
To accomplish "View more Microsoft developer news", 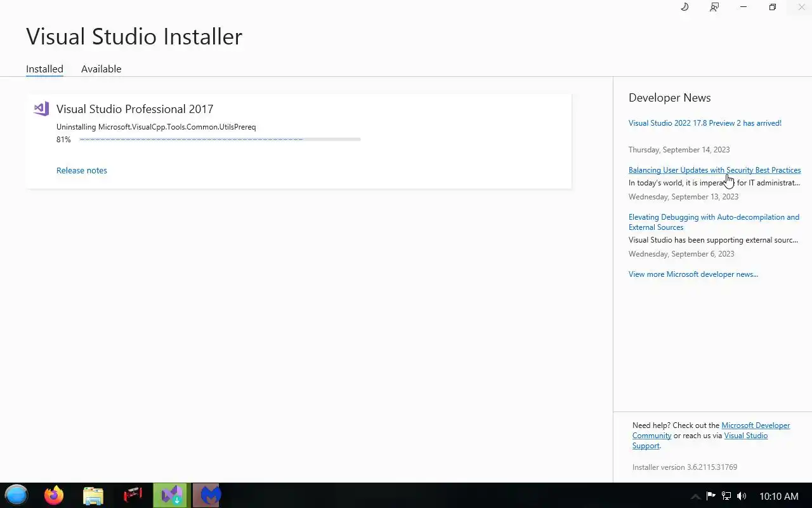I will 693,274.
